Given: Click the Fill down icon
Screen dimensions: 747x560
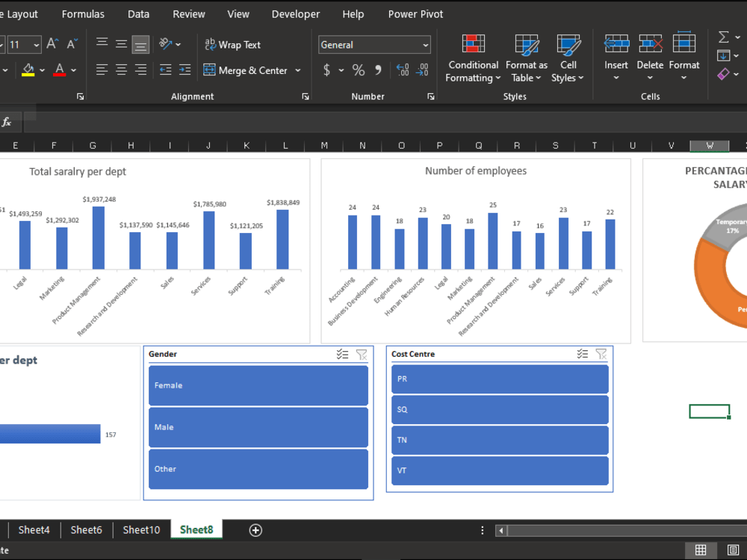Looking at the screenshot, I should pyautogui.click(x=724, y=55).
